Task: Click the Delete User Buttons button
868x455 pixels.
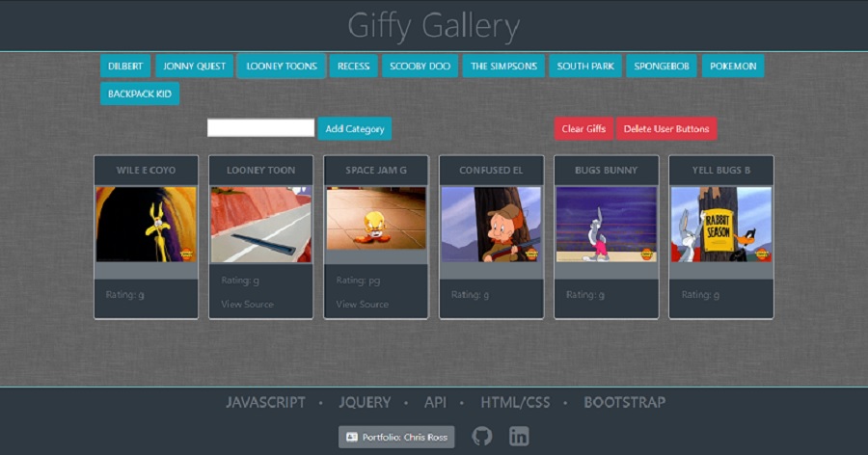Action: point(666,128)
